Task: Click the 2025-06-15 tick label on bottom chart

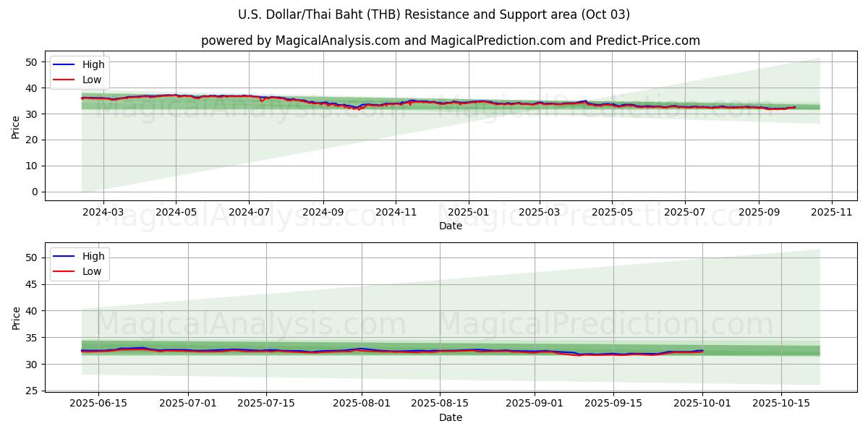Action: (x=98, y=404)
